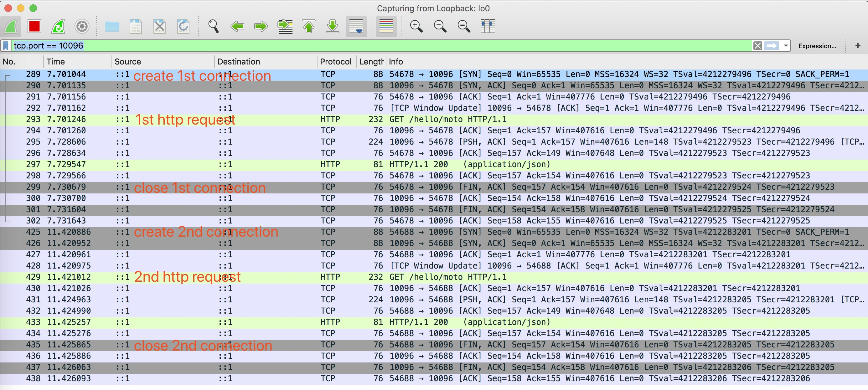Go to the next packet
This screenshot has width=868, height=390.
tap(261, 26)
